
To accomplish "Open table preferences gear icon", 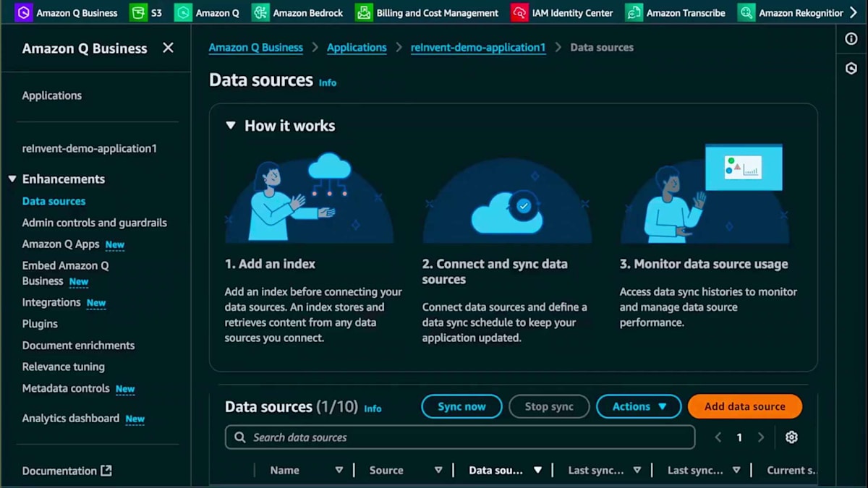I will click(791, 437).
